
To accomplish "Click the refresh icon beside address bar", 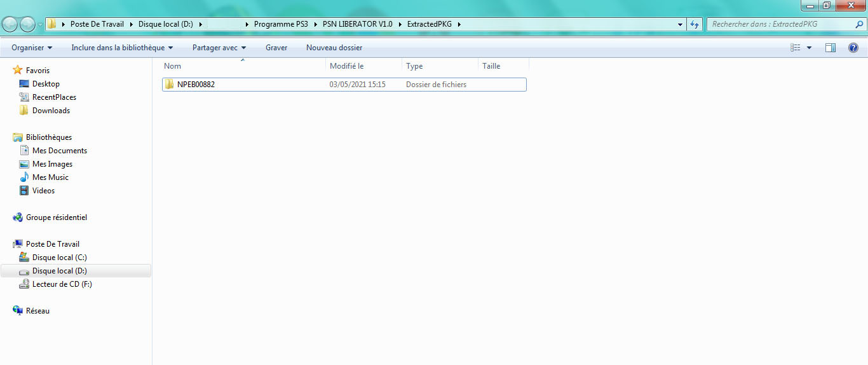I will (x=695, y=24).
